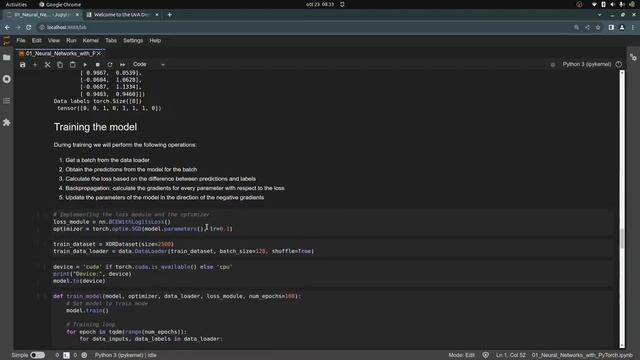Screen dimensions: 640x360
Task: Open Google Chrome app menu in top bar
Action: pos(60,4)
